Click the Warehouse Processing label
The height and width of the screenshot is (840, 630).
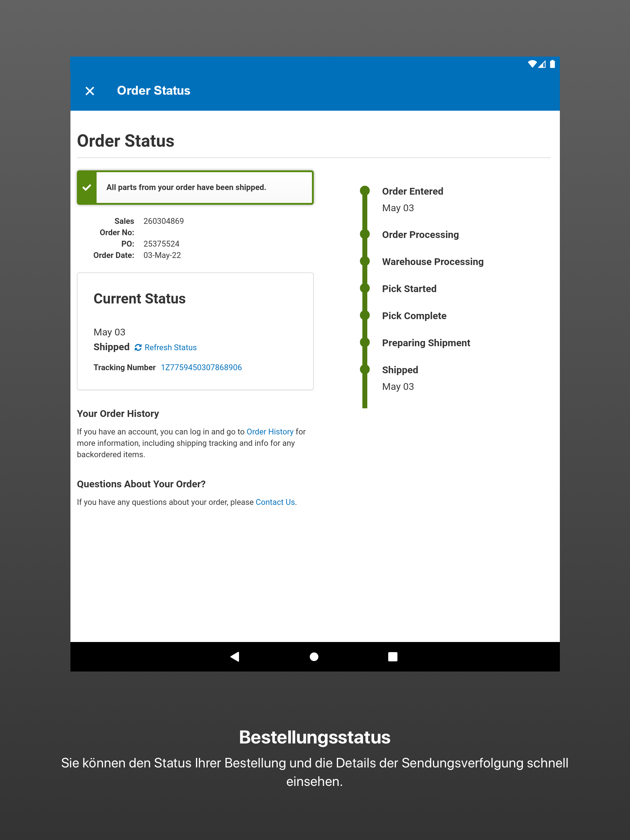433,262
